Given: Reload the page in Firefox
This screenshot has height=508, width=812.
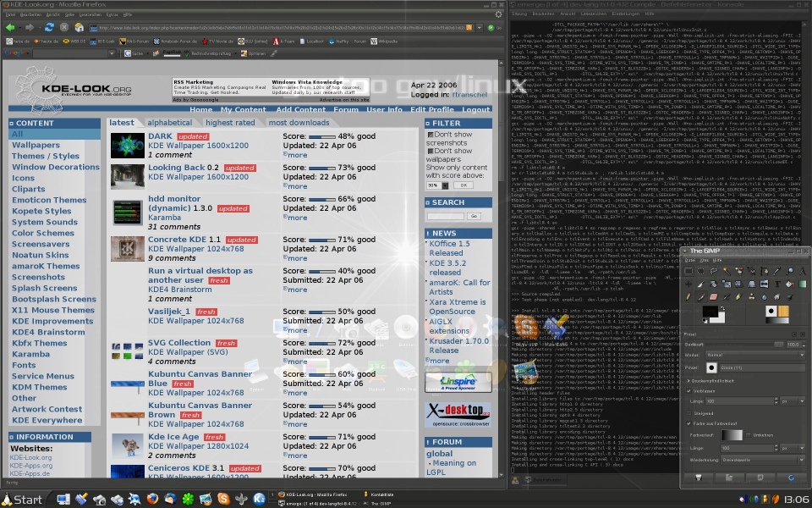Looking at the screenshot, I should coord(49,27).
